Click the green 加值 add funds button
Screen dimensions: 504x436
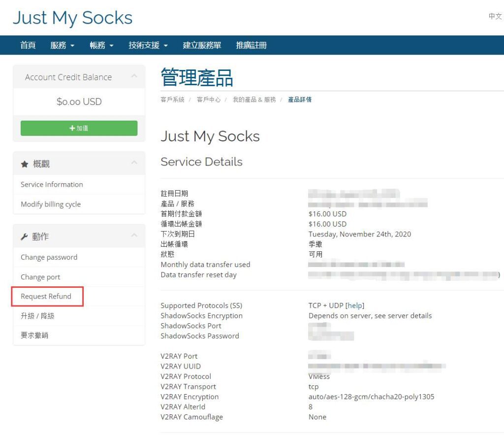point(79,128)
